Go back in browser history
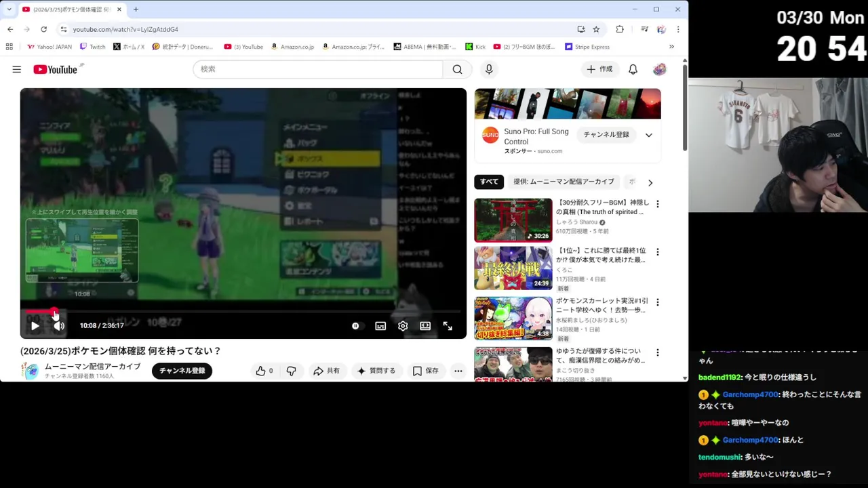 pos(10,29)
